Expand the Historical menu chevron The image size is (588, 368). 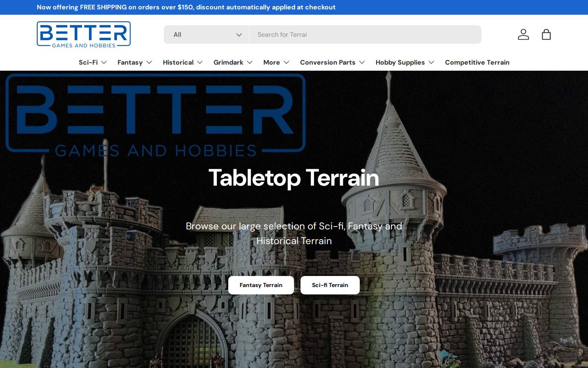click(x=200, y=63)
